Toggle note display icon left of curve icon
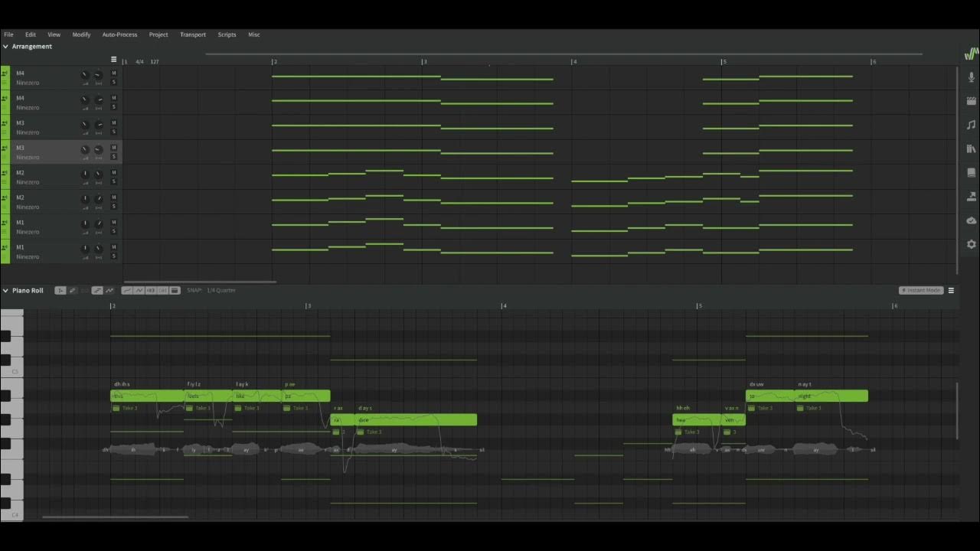The height and width of the screenshot is (551, 980). click(97, 290)
